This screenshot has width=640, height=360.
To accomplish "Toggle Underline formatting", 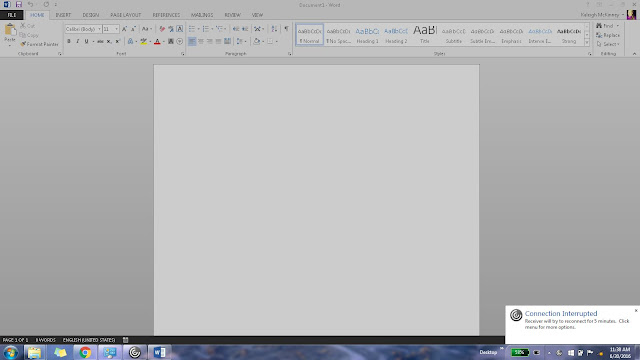I will pyautogui.click(x=87, y=41).
